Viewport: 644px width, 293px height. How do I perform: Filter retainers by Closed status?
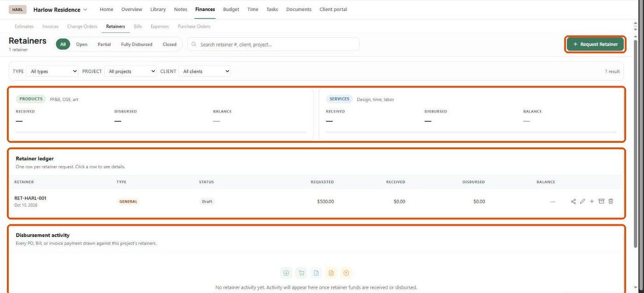170,44
